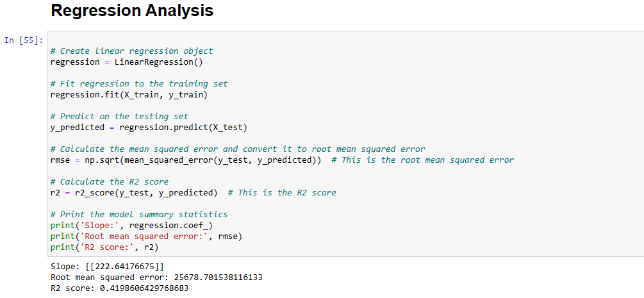Screen dimensions: 644x298
Task: Click the R2 score output line
Action: pos(119,288)
